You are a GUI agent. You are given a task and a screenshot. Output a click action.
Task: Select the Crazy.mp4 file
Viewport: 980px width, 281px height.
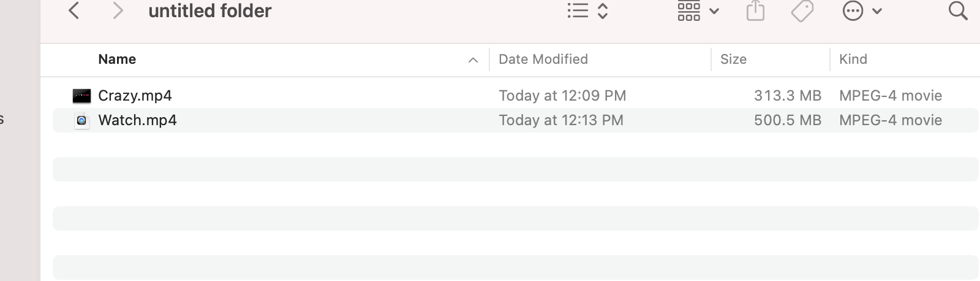tap(135, 96)
